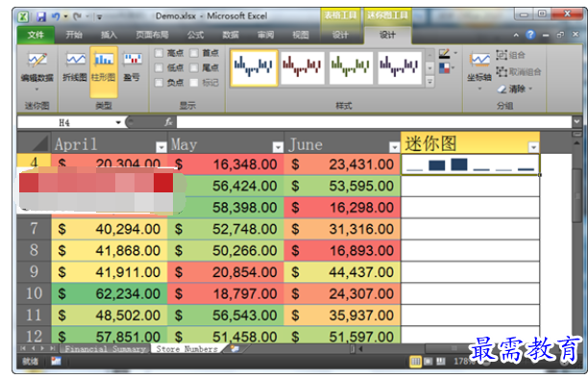The width and height of the screenshot is (588, 379).
Task: Switch to the Insert (插入) tab
Action: 109,35
